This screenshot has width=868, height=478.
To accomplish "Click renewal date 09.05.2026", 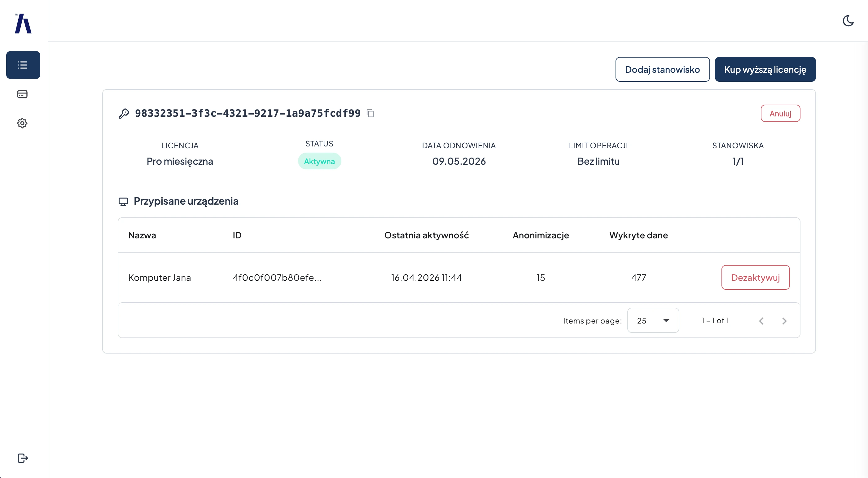I will click(459, 161).
